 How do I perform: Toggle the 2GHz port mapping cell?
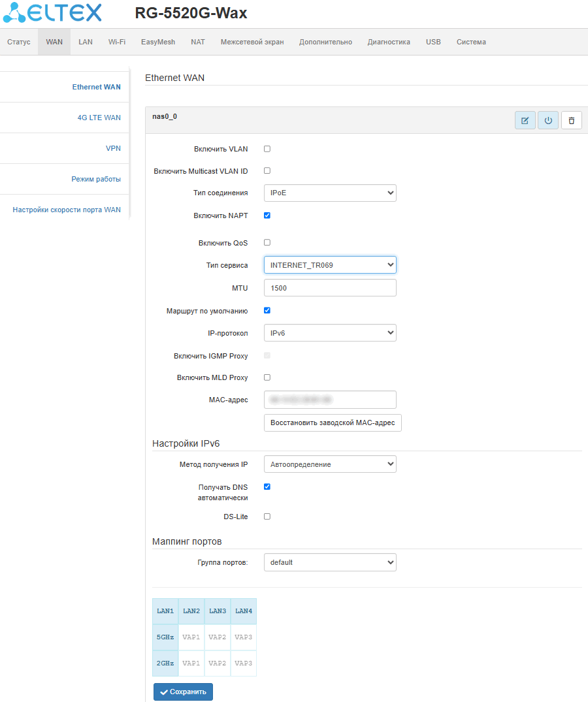[x=165, y=663]
